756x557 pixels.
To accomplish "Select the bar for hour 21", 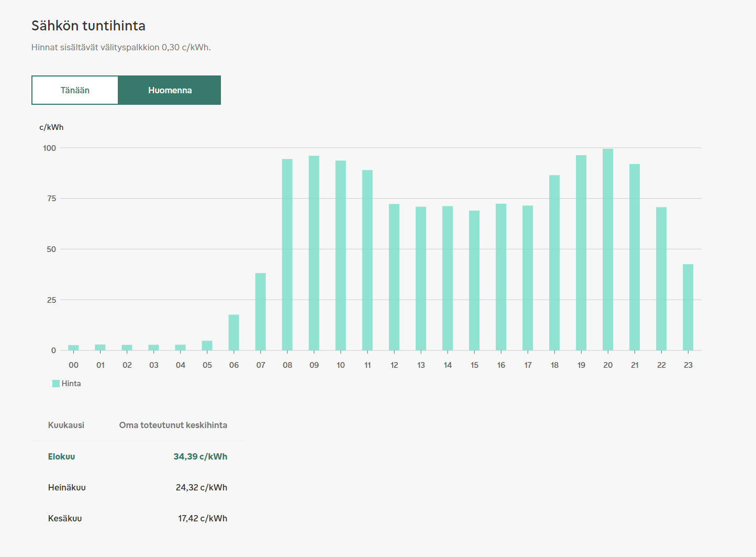I will tap(635, 257).
